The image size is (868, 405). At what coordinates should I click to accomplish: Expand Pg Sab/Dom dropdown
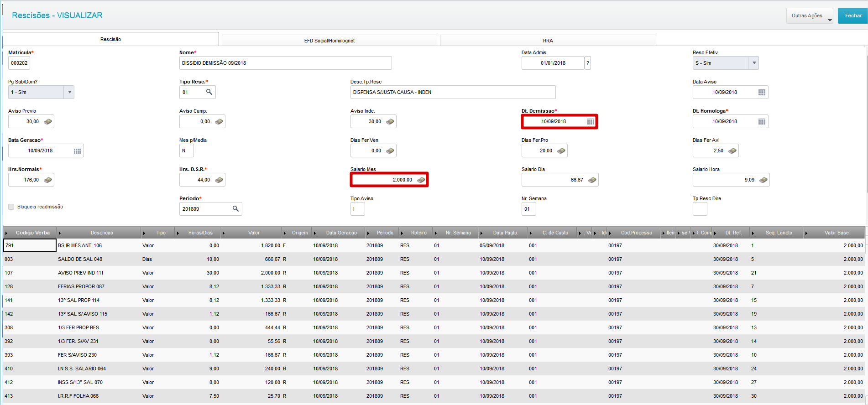(x=69, y=92)
